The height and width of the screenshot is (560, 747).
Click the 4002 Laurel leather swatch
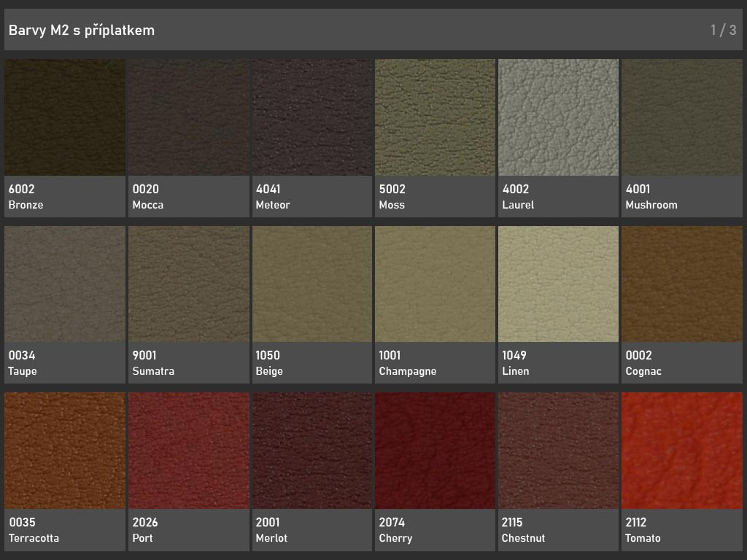(x=558, y=117)
